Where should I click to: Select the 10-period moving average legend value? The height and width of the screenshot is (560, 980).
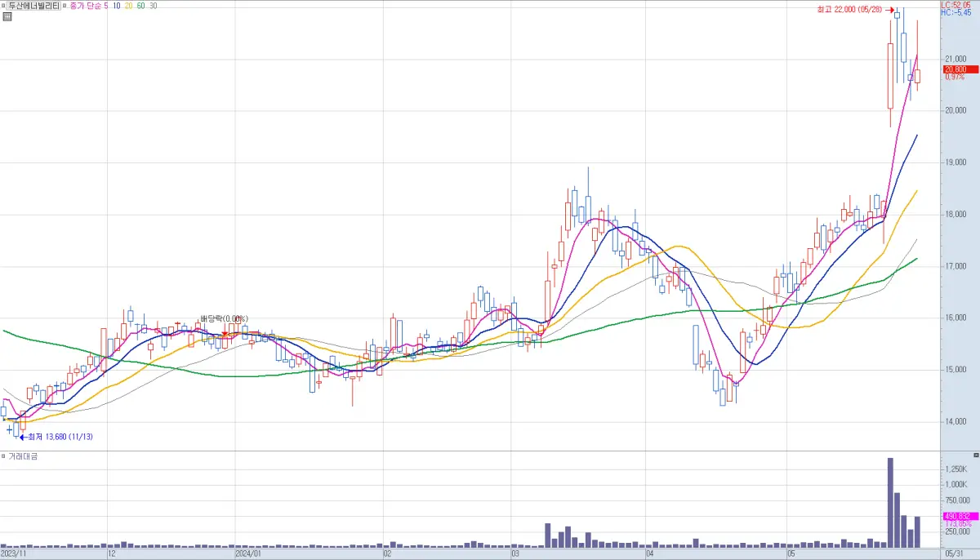click(x=117, y=5)
